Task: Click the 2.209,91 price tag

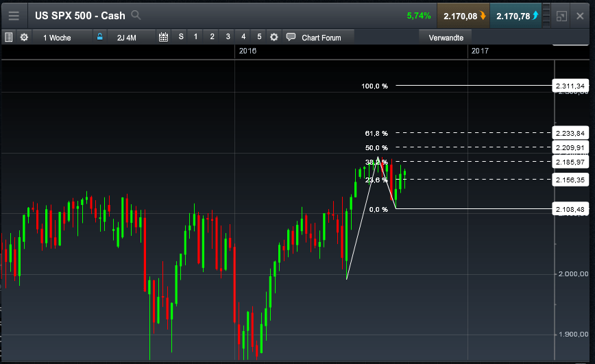Action: (x=570, y=147)
